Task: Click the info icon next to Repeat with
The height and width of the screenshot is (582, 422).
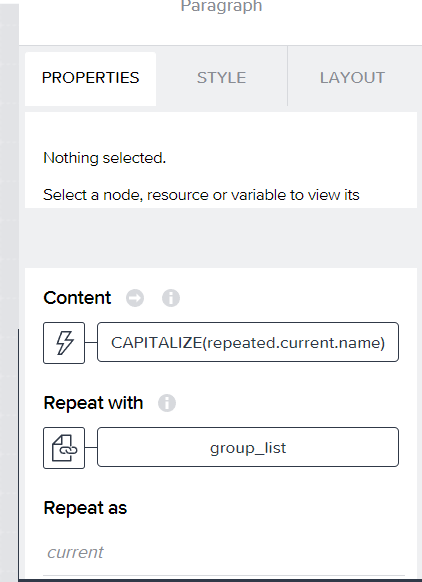Action: tap(167, 403)
